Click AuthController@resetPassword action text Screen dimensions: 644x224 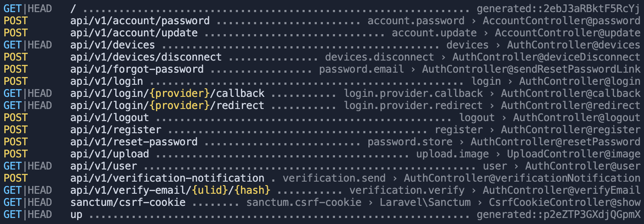tap(555, 142)
